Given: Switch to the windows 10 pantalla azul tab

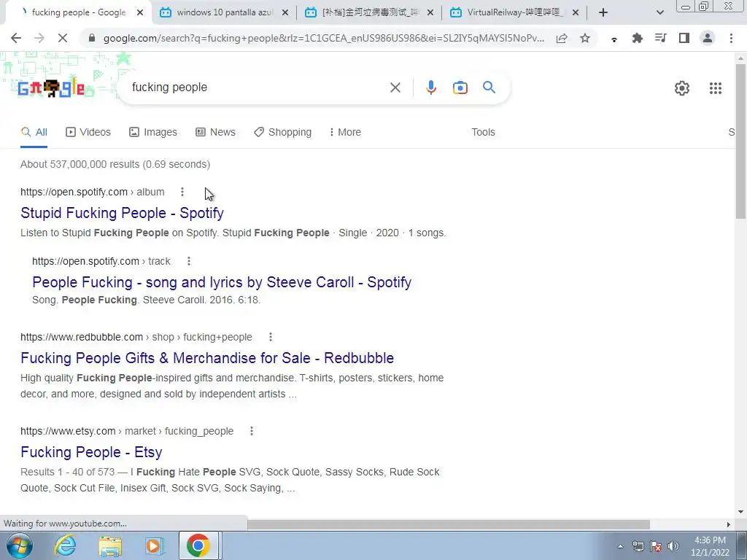Looking at the screenshot, I should [x=224, y=12].
